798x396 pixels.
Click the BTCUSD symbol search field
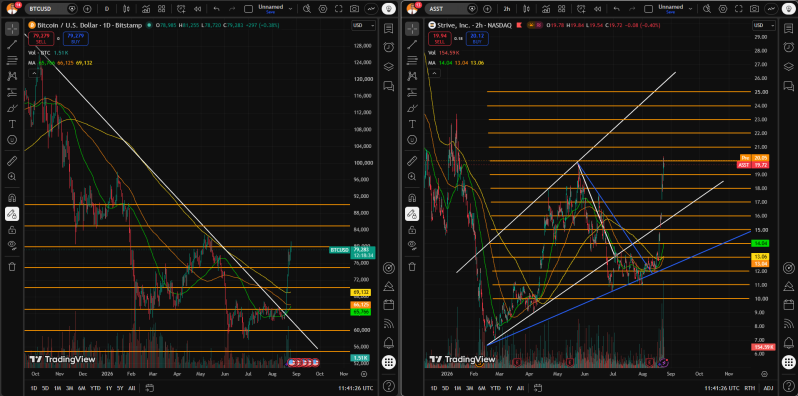(45, 9)
